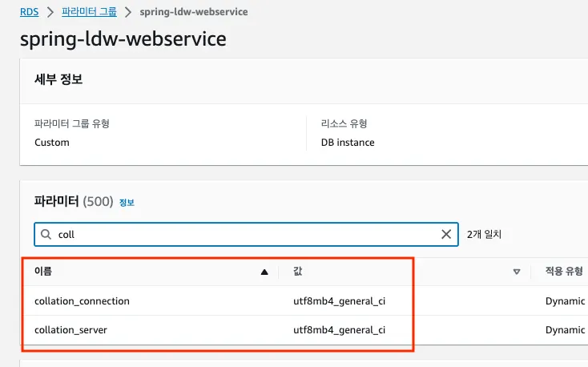Select the collation_server parameter row
Image resolution: width=588 pixels, height=367 pixels.
click(x=70, y=329)
